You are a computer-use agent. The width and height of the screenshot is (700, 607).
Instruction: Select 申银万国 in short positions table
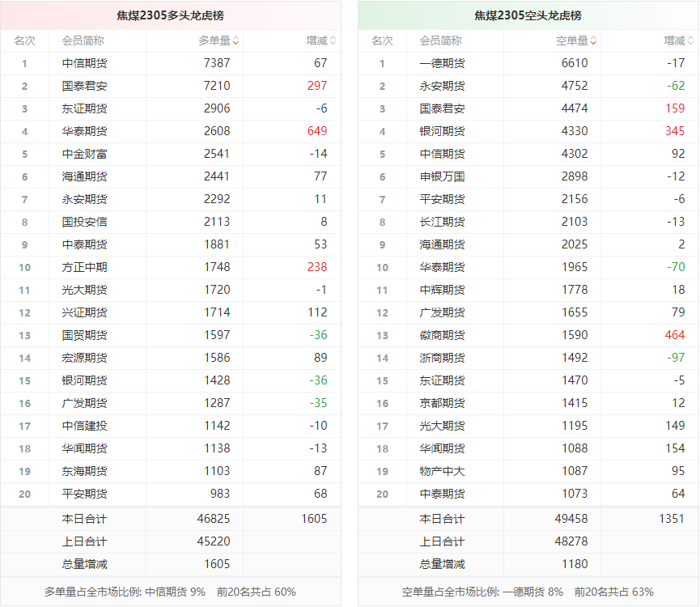click(x=442, y=176)
